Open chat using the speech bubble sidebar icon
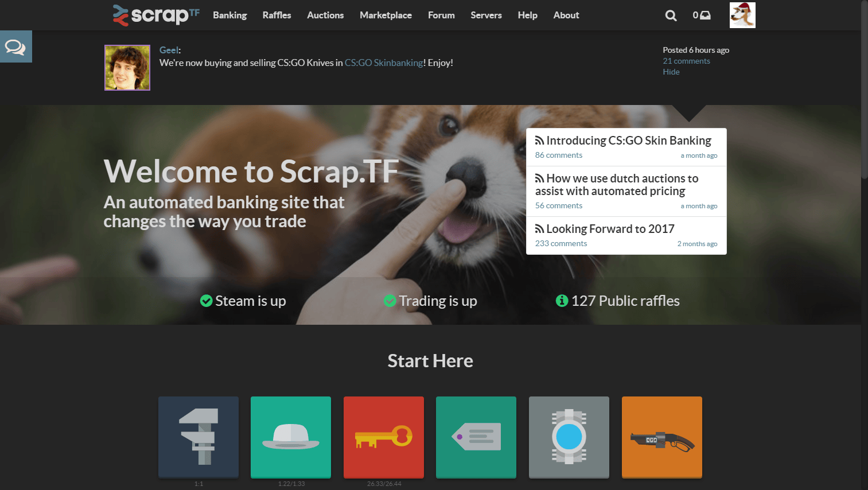Screen dimensions: 868x490 [x=15, y=46]
